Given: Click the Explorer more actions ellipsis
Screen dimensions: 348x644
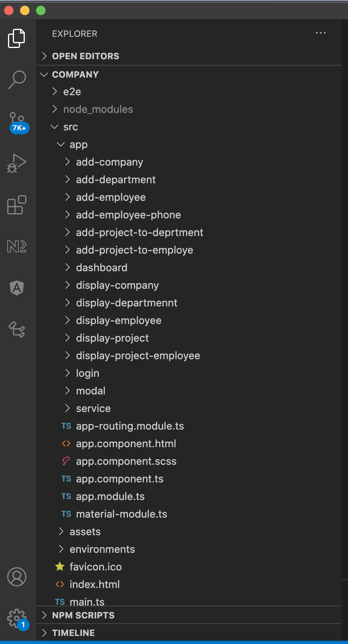Looking at the screenshot, I should coord(321,33).
